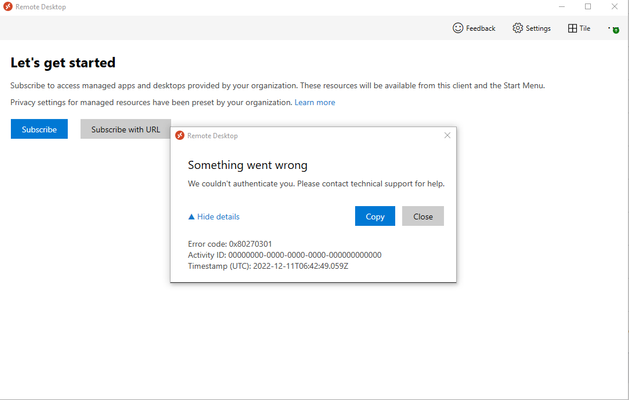Screen dimensions: 629x400
Task: Select the Timestamp (UTC) line
Action: [268, 266]
